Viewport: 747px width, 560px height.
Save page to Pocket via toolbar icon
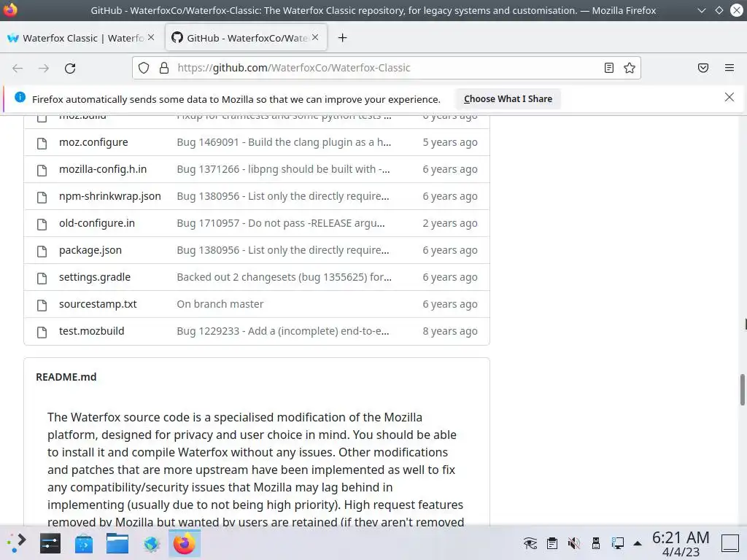click(703, 68)
